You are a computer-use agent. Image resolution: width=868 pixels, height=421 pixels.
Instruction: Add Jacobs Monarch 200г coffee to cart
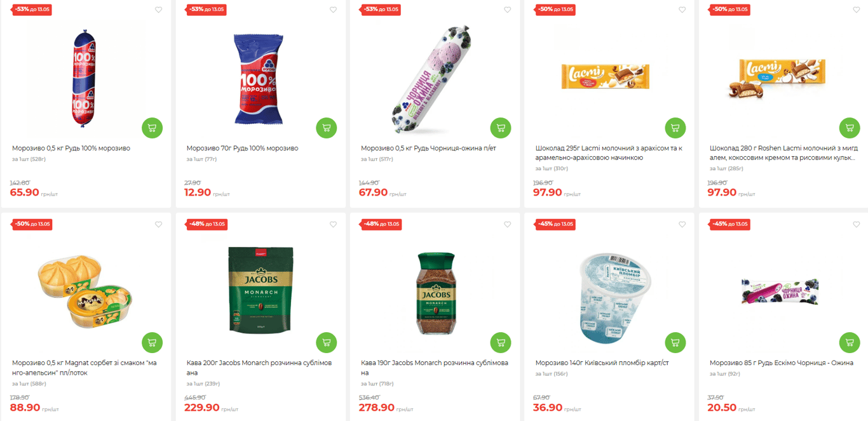pyautogui.click(x=327, y=342)
